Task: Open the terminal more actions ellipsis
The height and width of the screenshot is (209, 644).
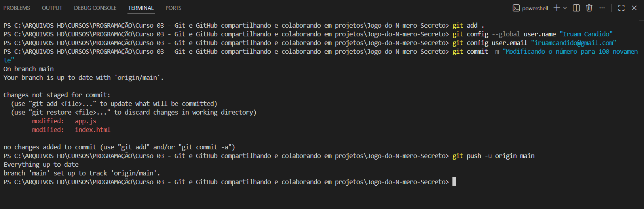Action: point(602,8)
